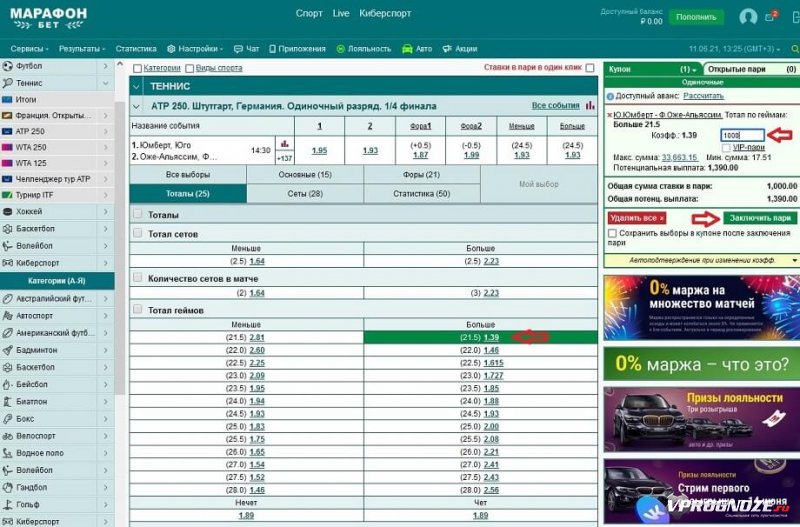Expand the Биатлон sidebar category arrow

(x=106, y=402)
